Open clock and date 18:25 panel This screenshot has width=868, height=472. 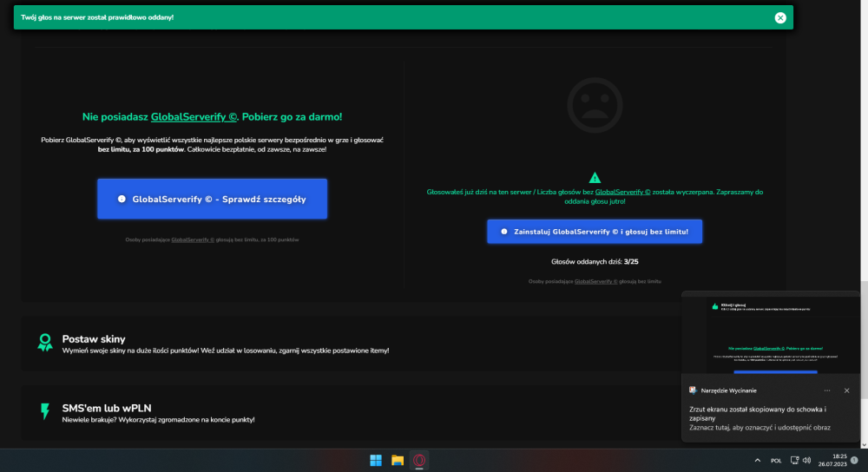[832, 461]
